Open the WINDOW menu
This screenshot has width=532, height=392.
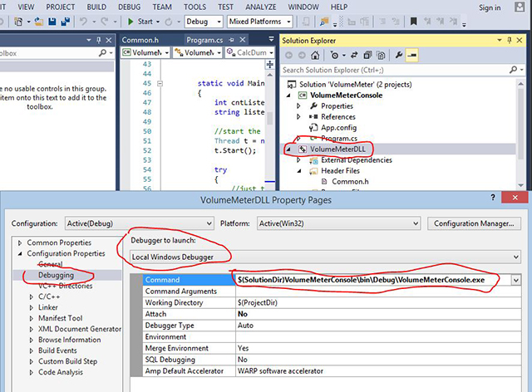click(303, 7)
